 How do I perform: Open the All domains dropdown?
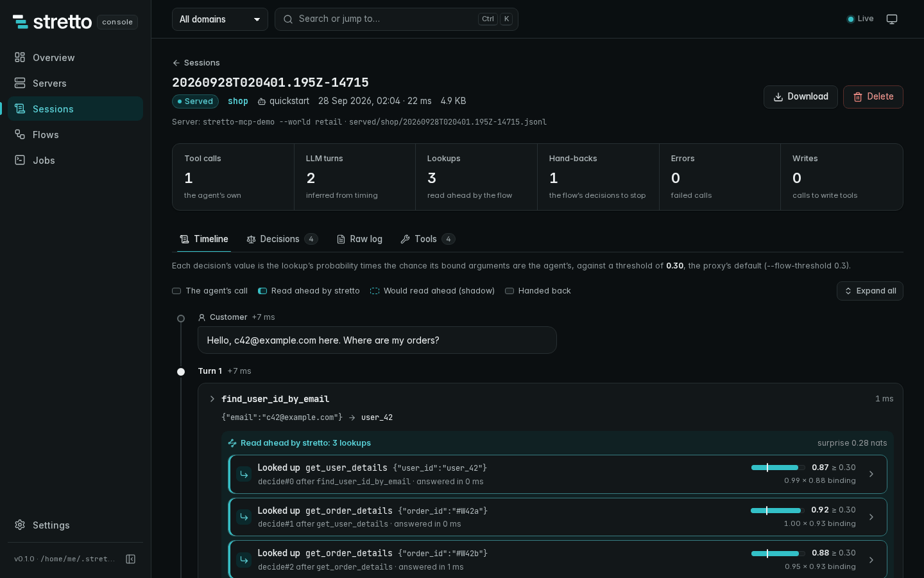click(x=219, y=19)
